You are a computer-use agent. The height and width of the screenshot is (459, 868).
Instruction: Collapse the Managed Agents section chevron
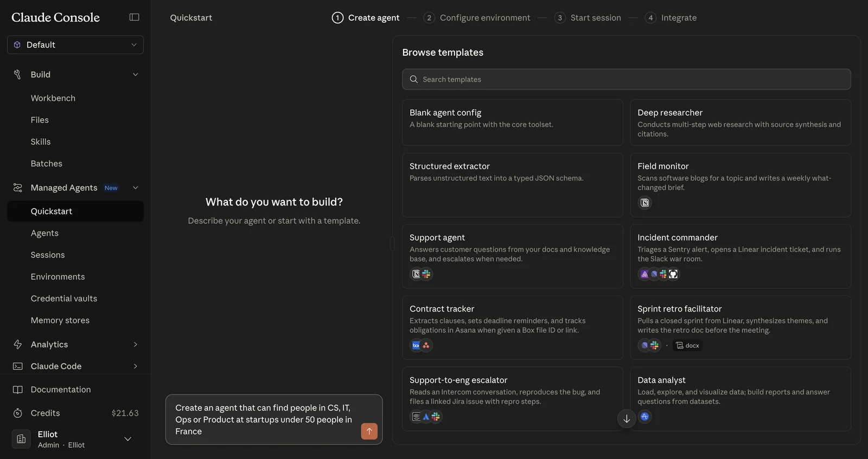136,188
